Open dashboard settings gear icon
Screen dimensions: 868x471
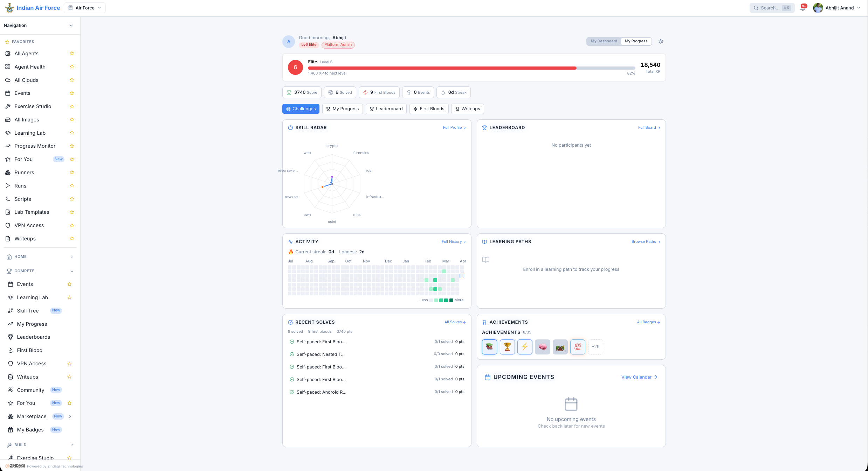[x=661, y=41]
